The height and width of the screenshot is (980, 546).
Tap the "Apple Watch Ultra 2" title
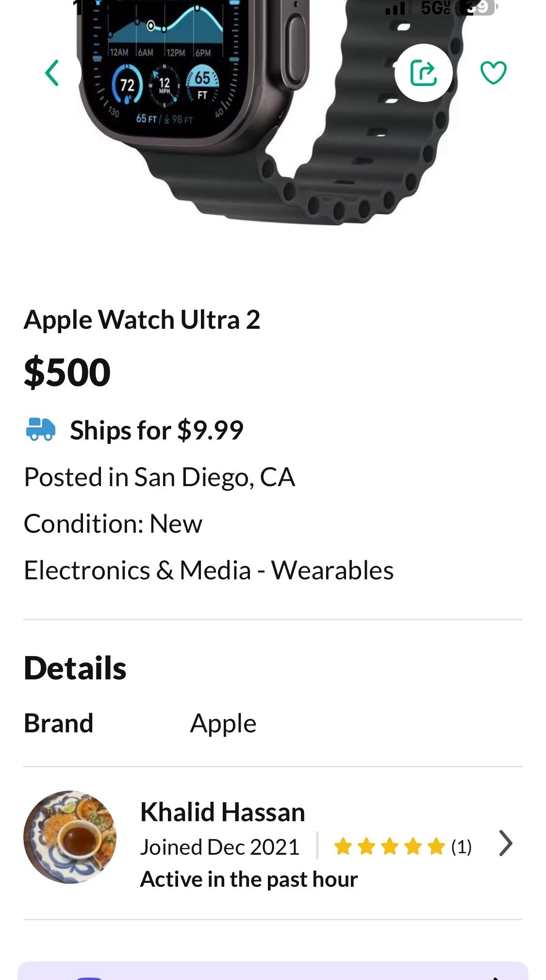pyautogui.click(x=142, y=320)
